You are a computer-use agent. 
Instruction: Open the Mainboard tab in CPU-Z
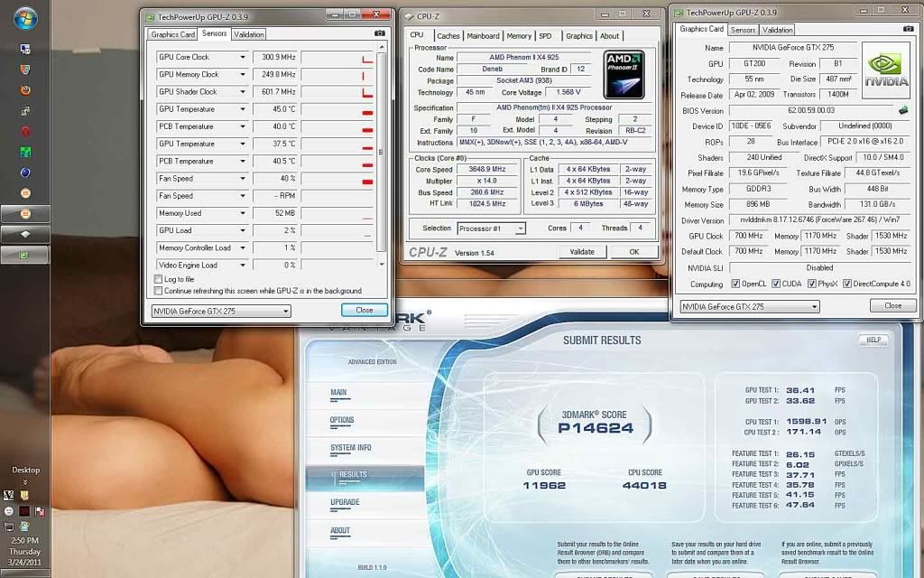coord(483,36)
